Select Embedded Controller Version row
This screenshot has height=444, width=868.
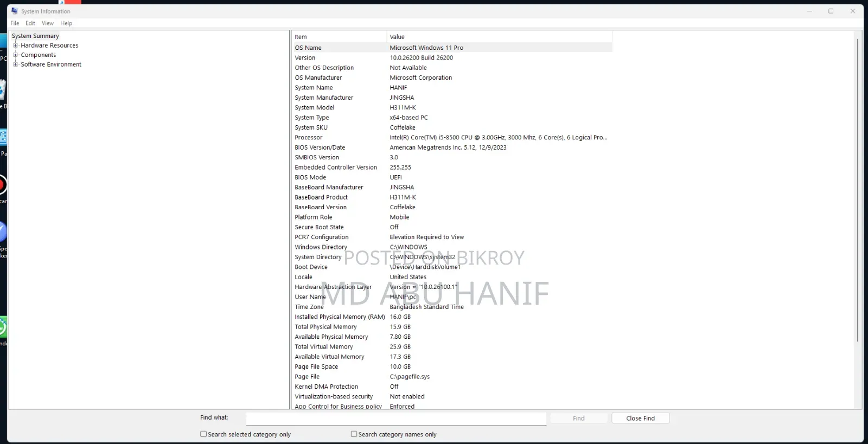pyautogui.click(x=452, y=167)
